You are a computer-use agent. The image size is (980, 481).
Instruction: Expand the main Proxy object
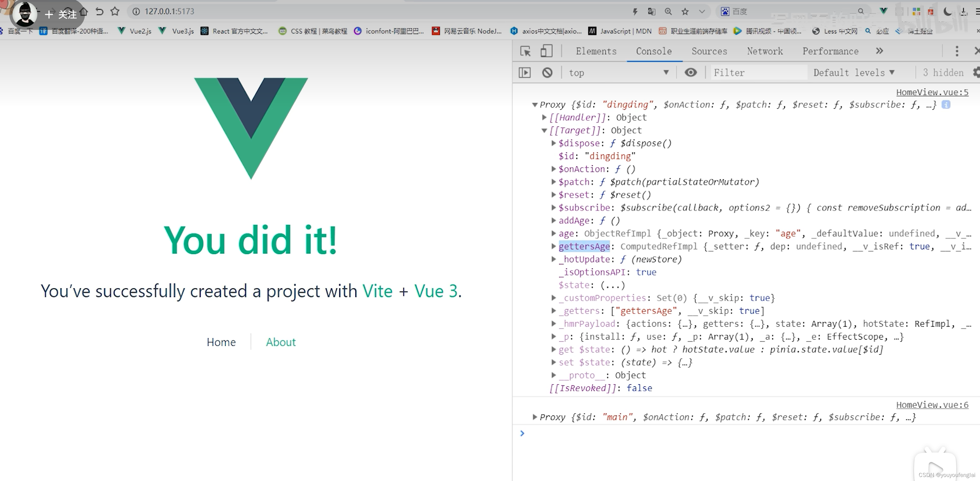click(535, 417)
